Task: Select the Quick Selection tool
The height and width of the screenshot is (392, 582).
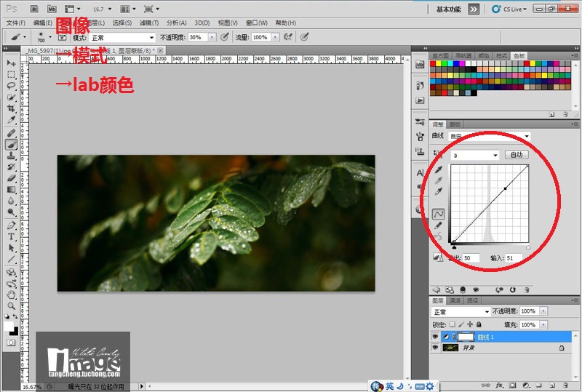Action: [x=11, y=97]
